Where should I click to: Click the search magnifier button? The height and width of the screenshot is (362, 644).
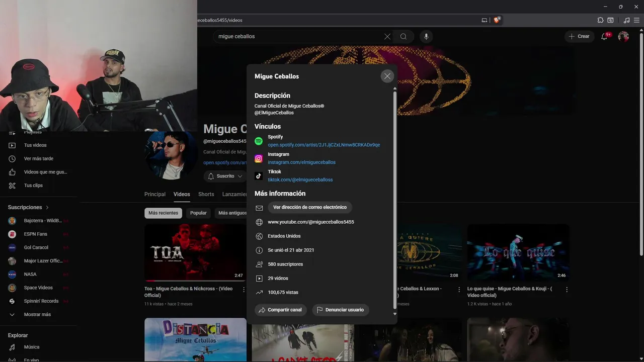coord(404,36)
